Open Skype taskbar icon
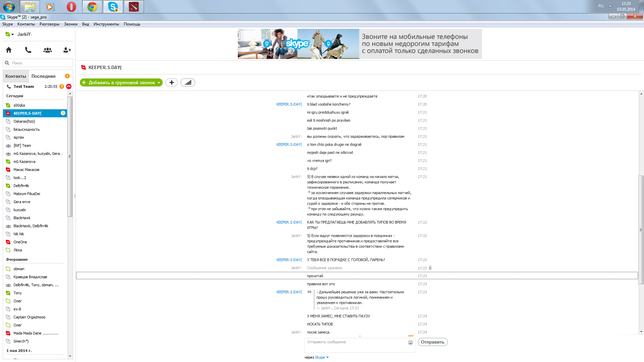Image resolution: width=644 pixels, height=362 pixels. pos(113,6)
